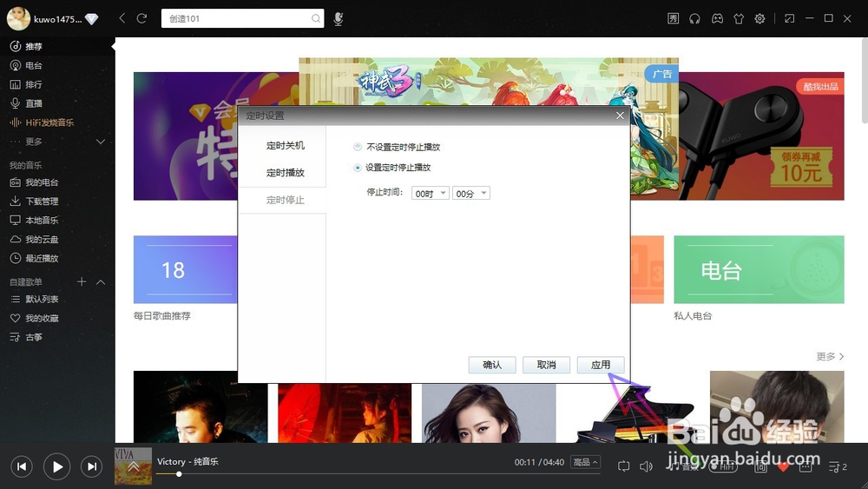Click the main page vertical scrollbar
The height and width of the screenshot is (489, 868).
pos(865,81)
